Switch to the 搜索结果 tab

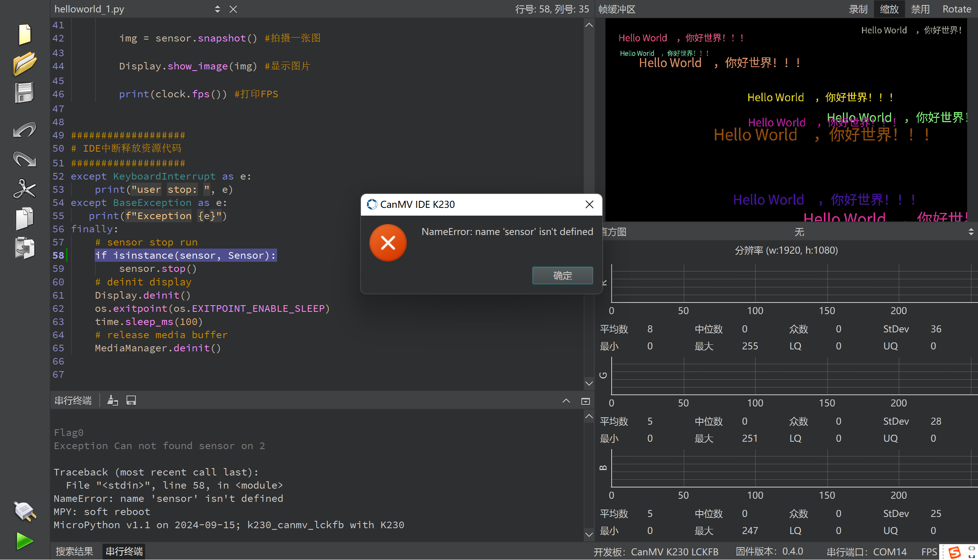pyautogui.click(x=75, y=551)
